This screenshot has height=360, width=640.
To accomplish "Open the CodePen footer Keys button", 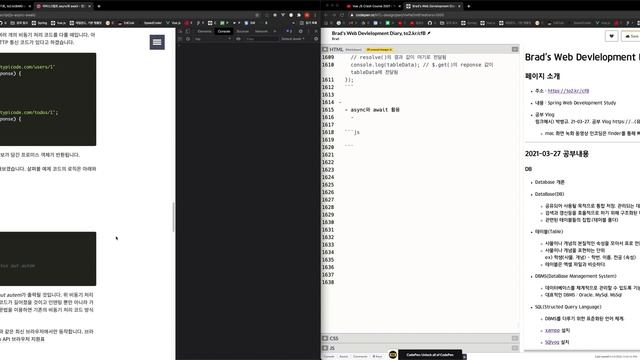I will click(377, 356).
